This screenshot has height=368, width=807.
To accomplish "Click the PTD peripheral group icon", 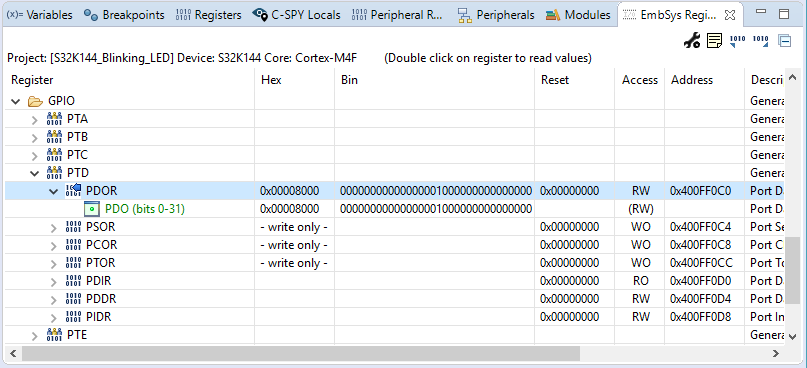I will [54, 172].
